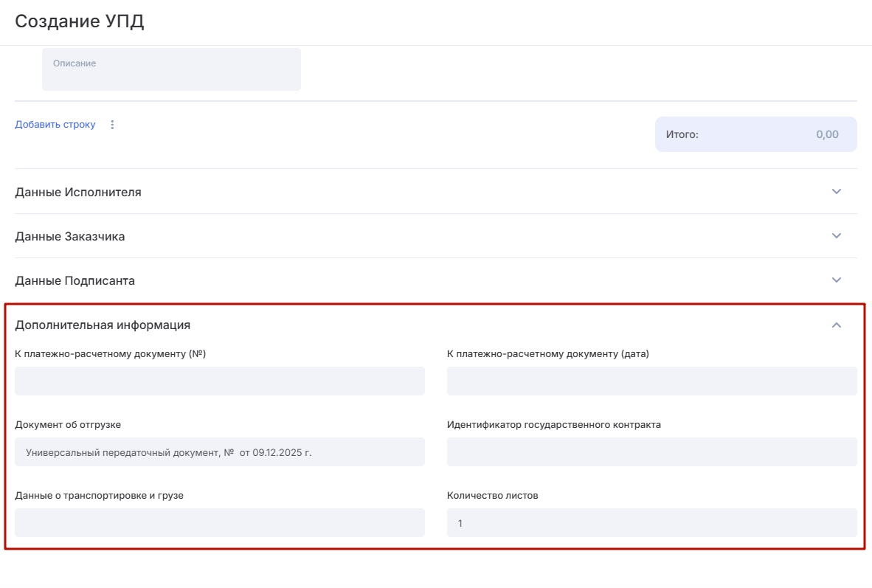872x588 pixels.
Task: Collapse Дополнительная информация with the up chevron
Action: pyautogui.click(x=836, y=325)
